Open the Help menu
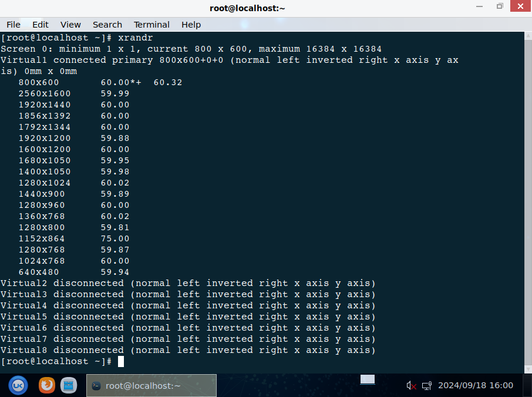The height and width of the screenshot is (397, 532). (191, 25)
